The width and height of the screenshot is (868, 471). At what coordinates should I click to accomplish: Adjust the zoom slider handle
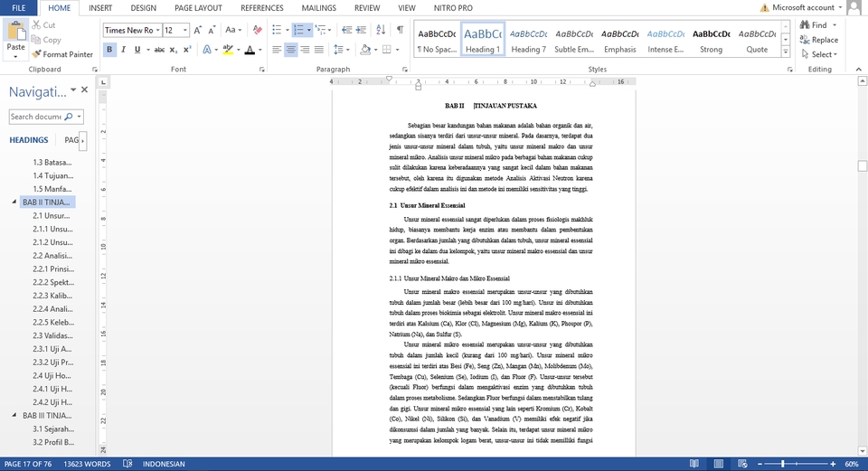pyautogui.click(x=783, y=464)
